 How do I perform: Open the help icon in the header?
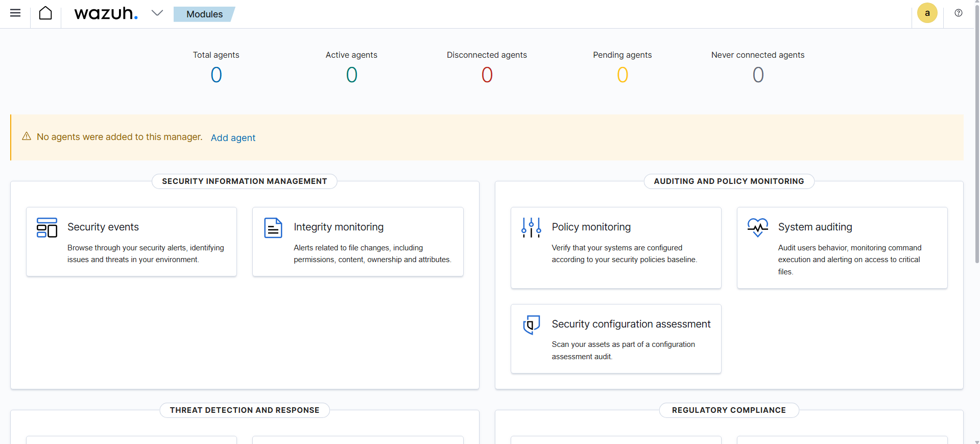[959, 13]
